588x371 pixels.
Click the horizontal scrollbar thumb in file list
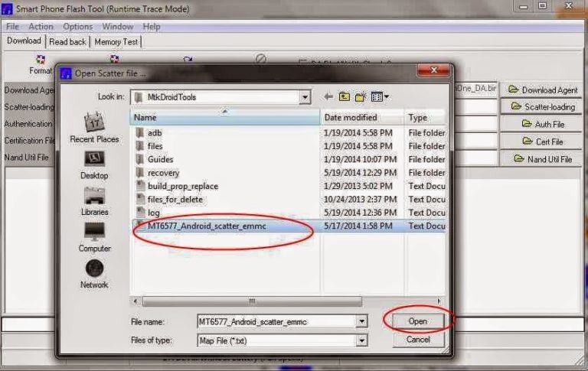[252, 301]
